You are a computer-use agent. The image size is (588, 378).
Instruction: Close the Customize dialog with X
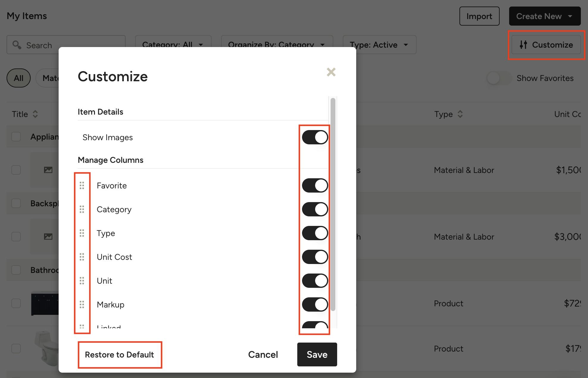pos(331,72)
